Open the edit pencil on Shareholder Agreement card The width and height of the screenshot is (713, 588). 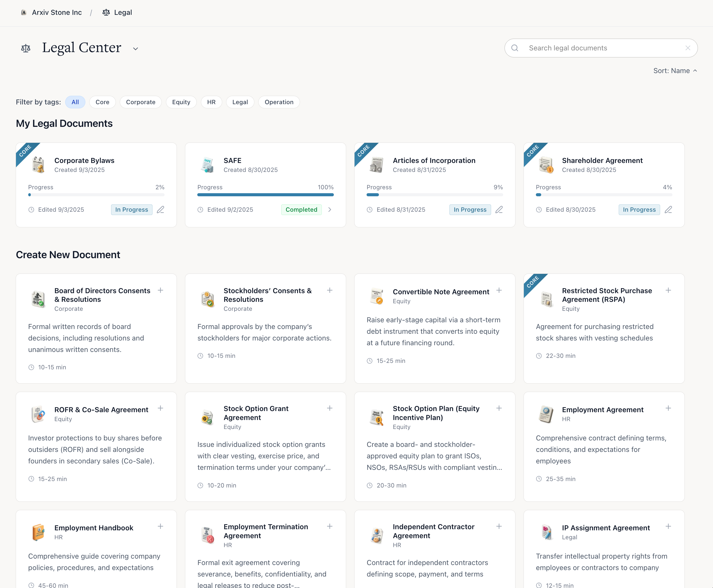coord(668,210)
